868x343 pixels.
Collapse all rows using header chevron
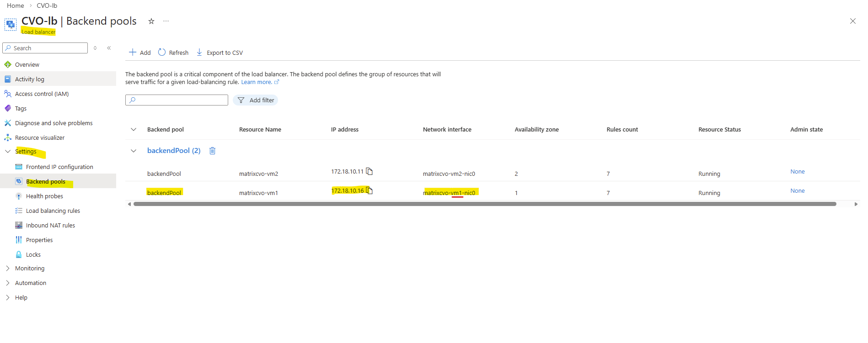click(134, 130)
